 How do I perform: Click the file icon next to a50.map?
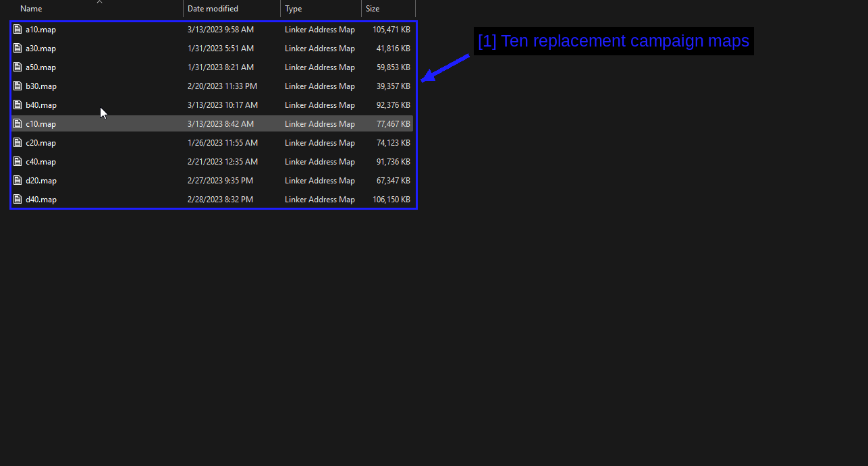pos(18,67)
